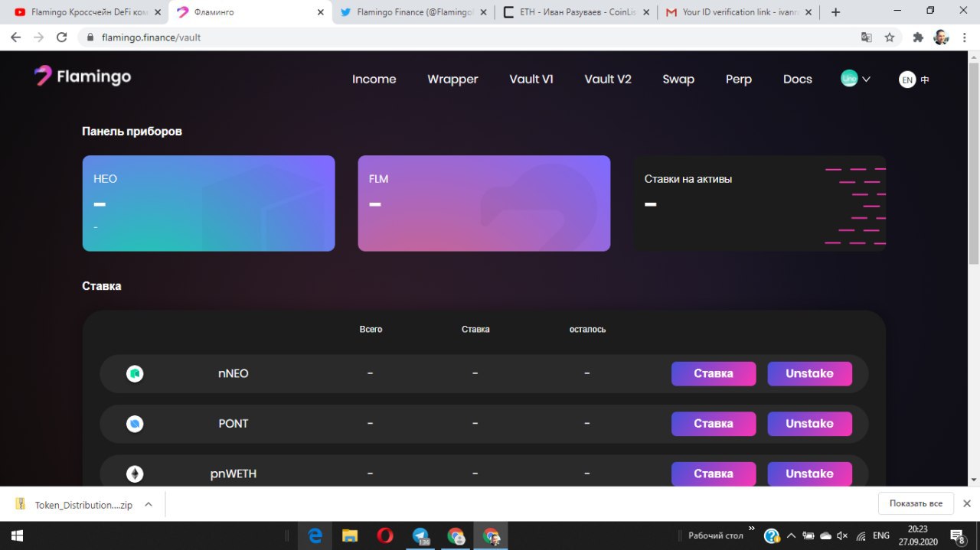This screenshot has width=980, height=550.
Task: Open the Chrome extensions puzzle icon
Action: click(918, 37)
